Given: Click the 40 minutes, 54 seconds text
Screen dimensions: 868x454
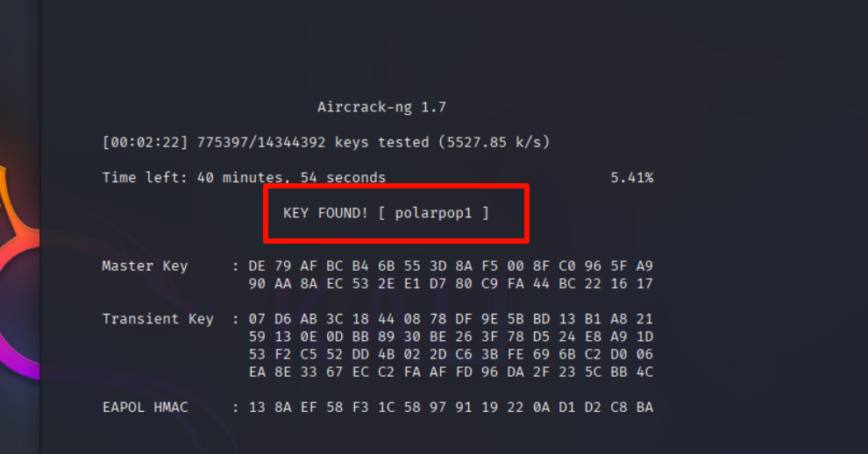Looking at the screenshot, I should click(291, 178).
